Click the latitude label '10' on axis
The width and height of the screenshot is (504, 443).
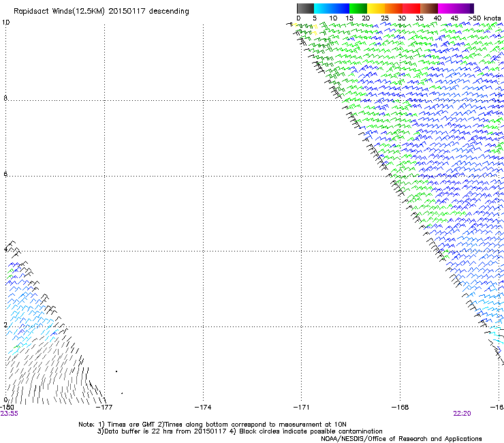[x=5, y=22]
